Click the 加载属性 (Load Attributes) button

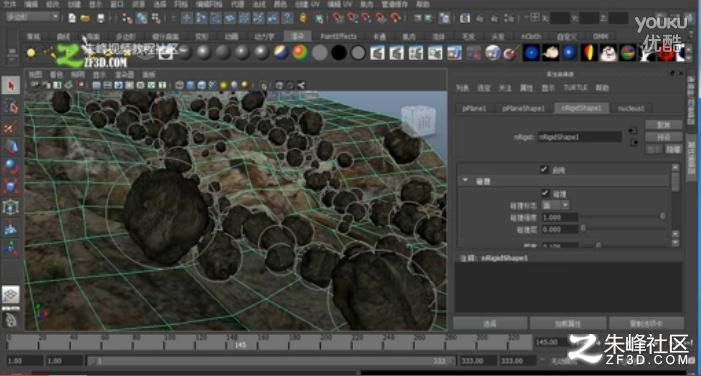click(568, 323)
